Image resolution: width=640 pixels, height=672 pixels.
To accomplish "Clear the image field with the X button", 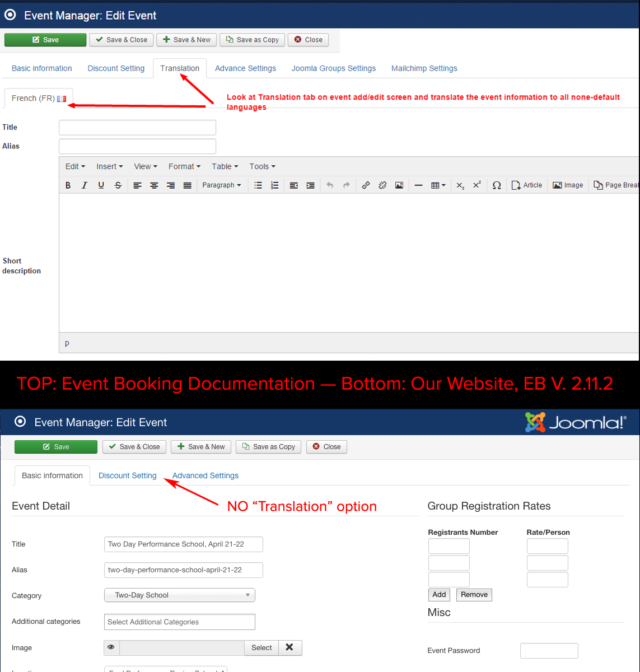I will [289, 647].
